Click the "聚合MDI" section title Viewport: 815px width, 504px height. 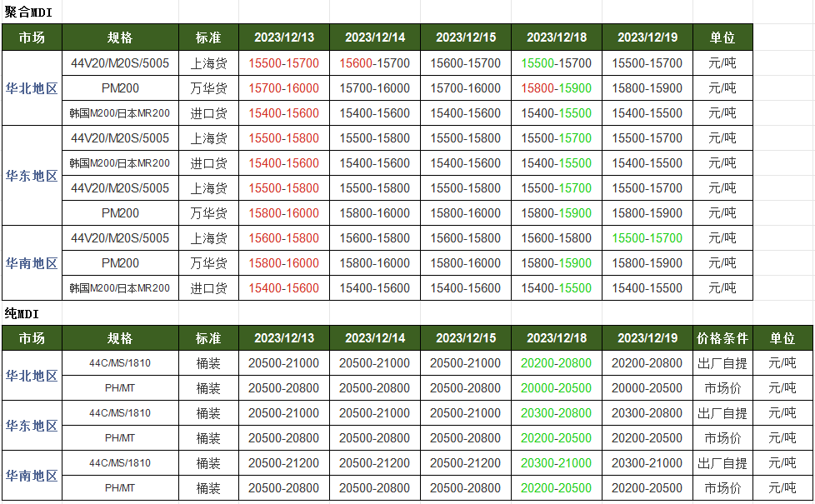tap(28, 12)
